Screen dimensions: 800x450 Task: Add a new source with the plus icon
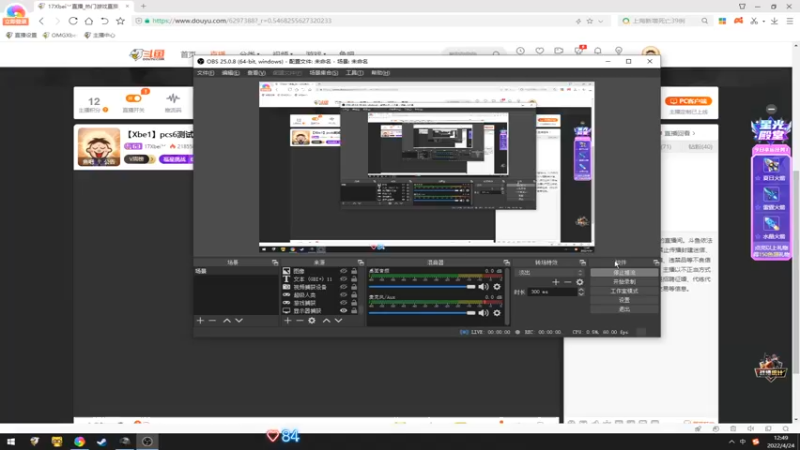click(x=287, y=320)
